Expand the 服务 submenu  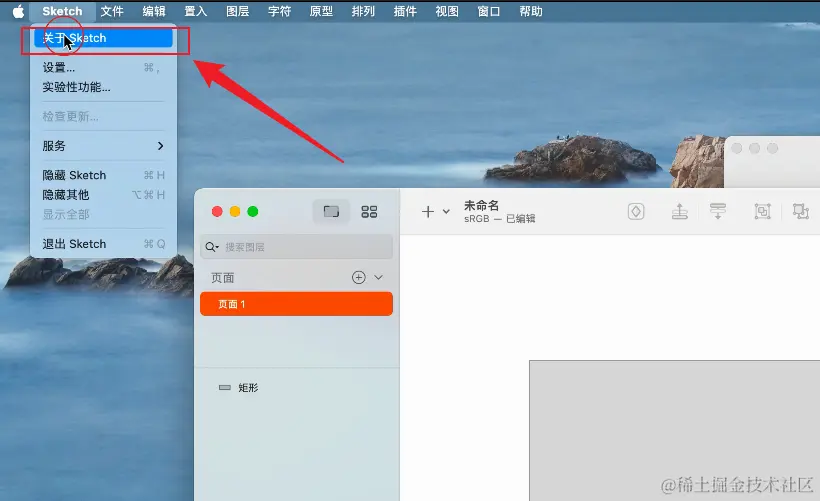(x=103, y=146)
